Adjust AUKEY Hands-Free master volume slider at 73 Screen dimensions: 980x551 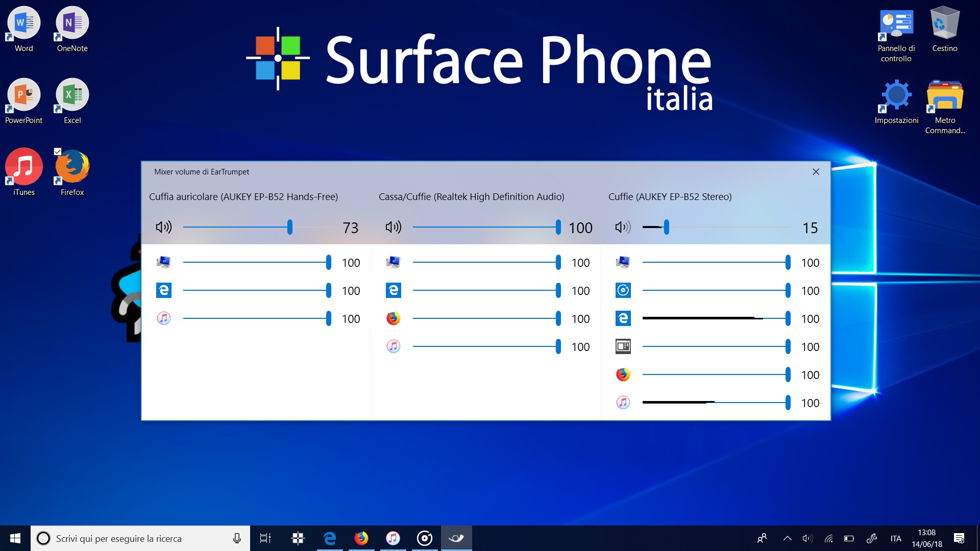click(x=258, y=227)
